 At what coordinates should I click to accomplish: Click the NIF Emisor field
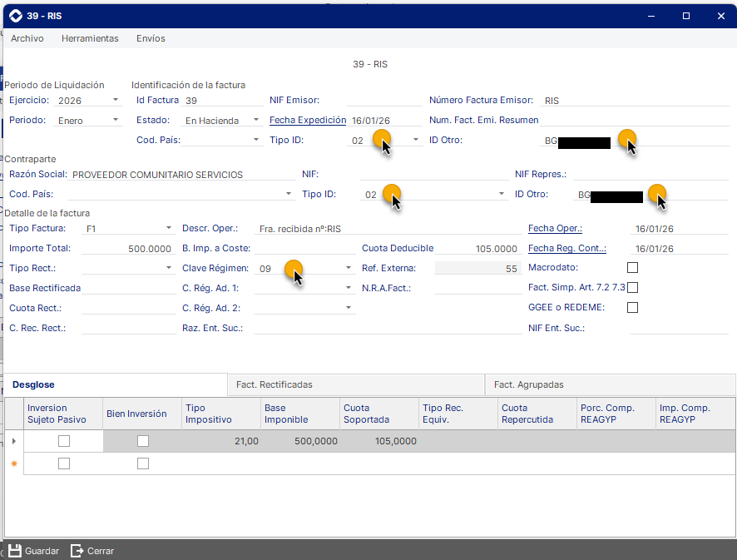pos(384,100)
